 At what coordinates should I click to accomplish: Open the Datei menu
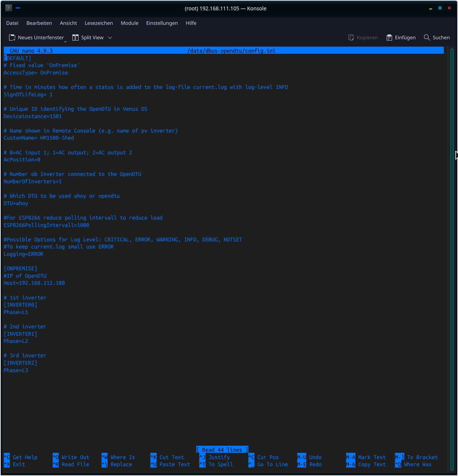12,23
